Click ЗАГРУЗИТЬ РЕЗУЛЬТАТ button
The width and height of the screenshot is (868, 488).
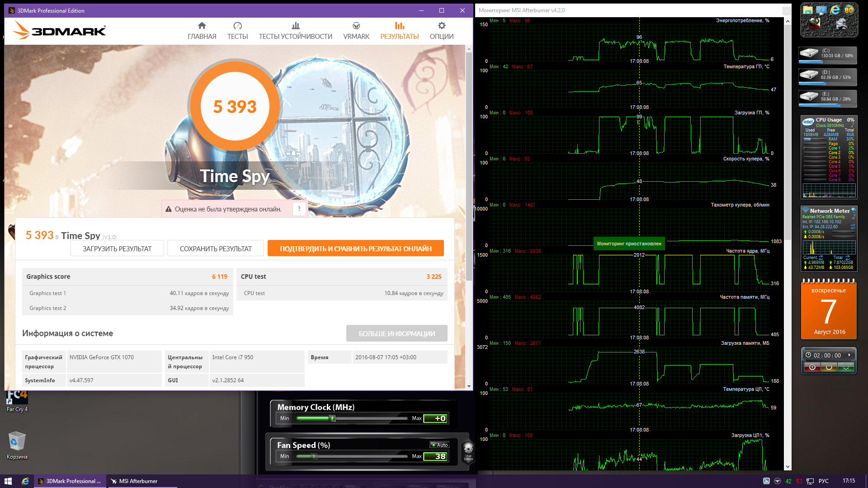[117, 249]
